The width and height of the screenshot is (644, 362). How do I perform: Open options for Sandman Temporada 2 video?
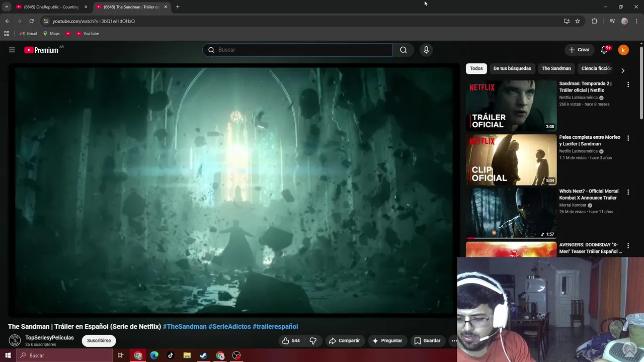tap(628, 84)
